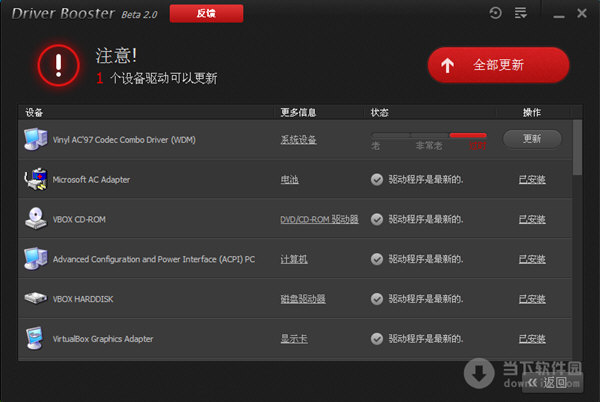This screenshot has height=402, width=600.
Task: Minimize the Driver Booster window
Action: point(559,15)
